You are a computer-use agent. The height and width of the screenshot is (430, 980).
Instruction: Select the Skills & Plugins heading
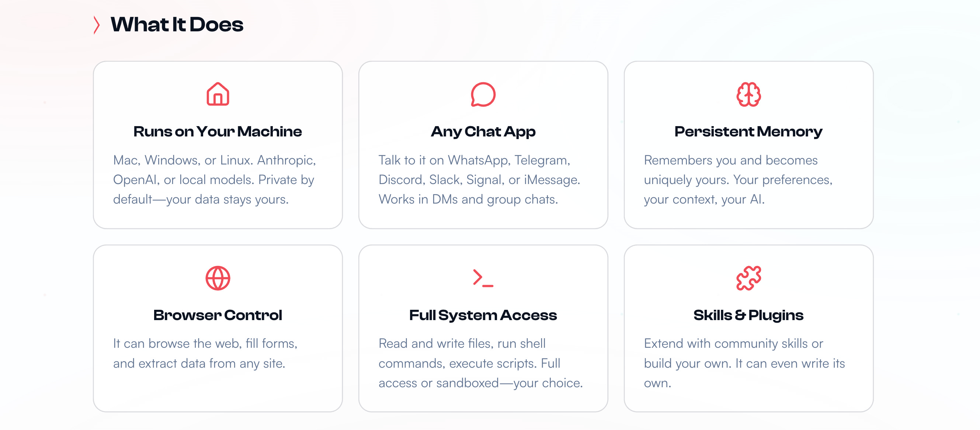[748, 315]
